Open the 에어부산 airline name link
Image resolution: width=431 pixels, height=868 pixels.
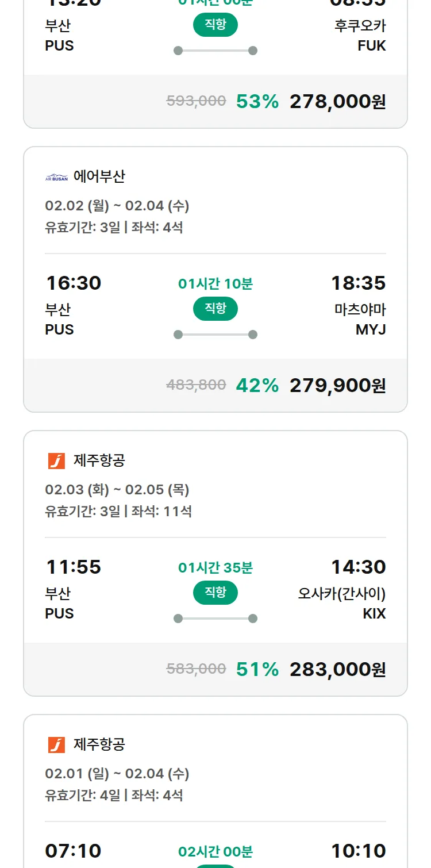click(99, 176)
